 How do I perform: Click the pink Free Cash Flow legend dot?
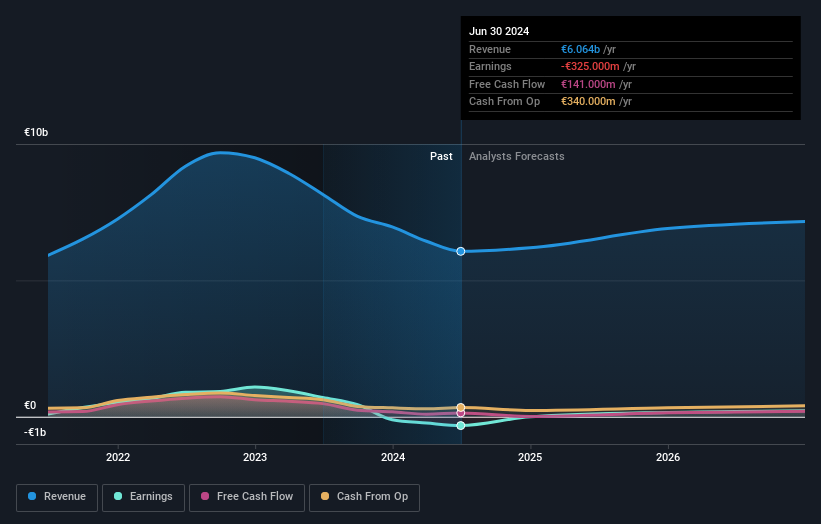(205, 496)
